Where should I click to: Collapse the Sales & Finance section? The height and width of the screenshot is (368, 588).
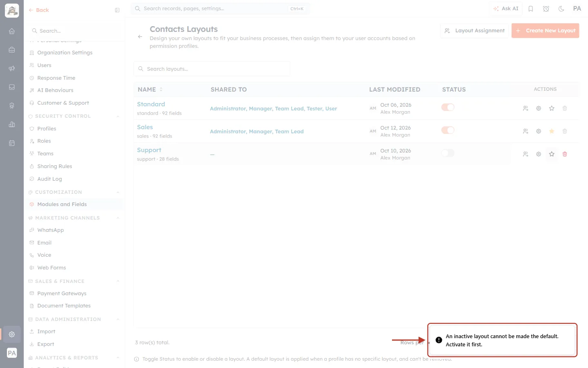[x=118, y=281]
